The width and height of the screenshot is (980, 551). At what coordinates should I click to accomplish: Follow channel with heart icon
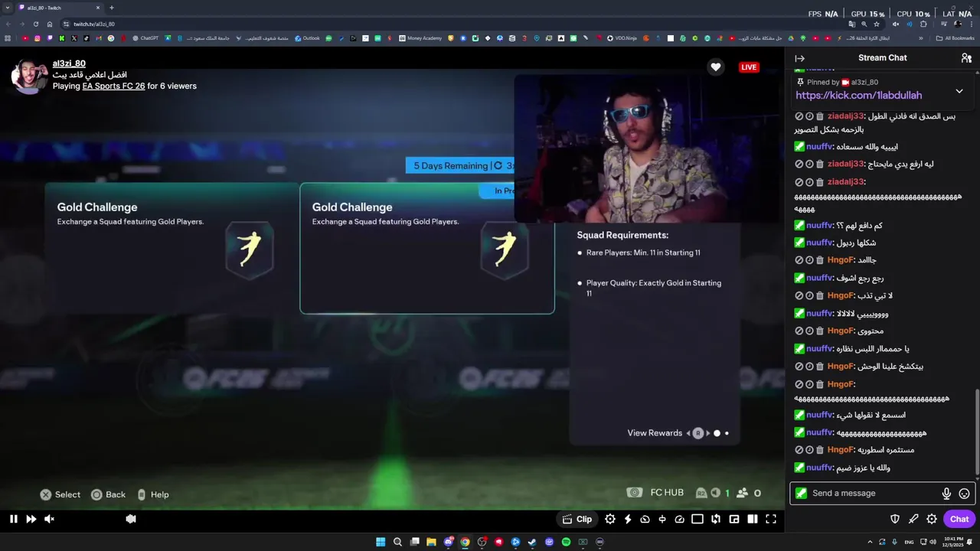(716, 67)
